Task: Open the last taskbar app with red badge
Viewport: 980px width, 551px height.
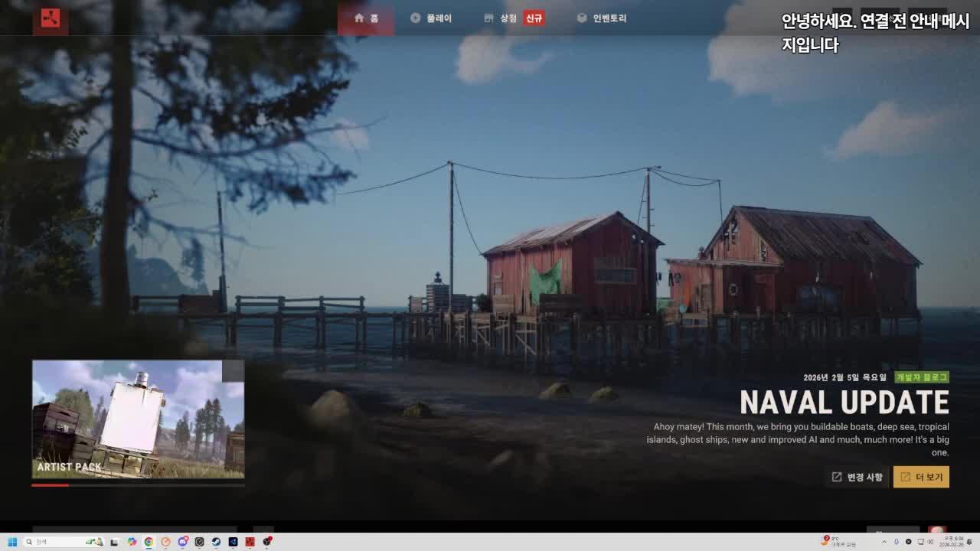Action: click(266, 542)
